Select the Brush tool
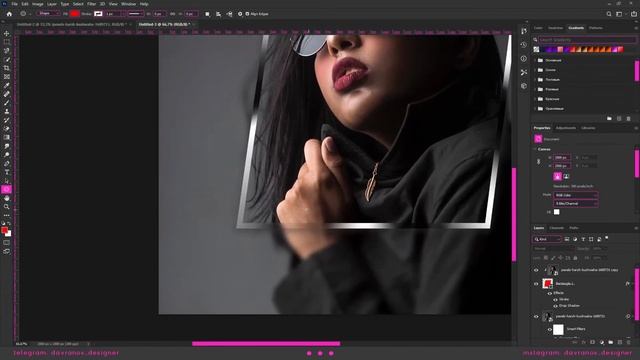This screenshot has width=640, height=360. pyautogui.click(x=7, y=102)
